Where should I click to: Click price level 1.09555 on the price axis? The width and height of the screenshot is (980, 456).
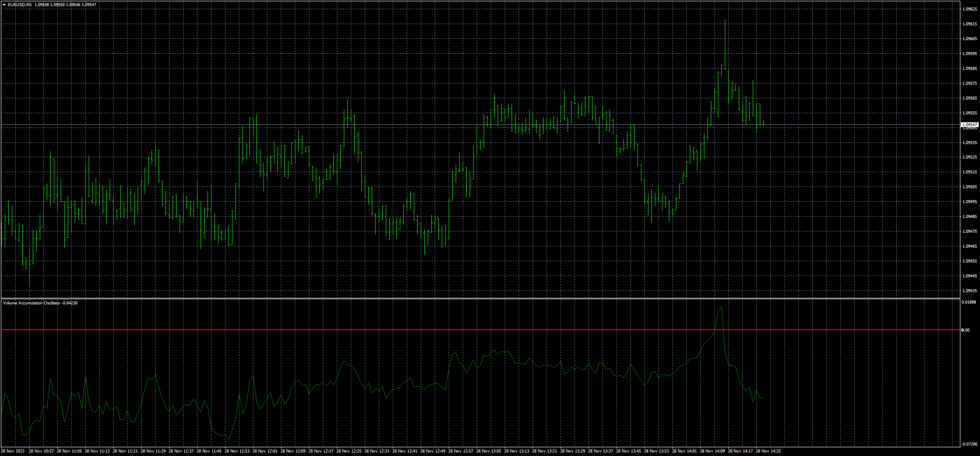970,113
